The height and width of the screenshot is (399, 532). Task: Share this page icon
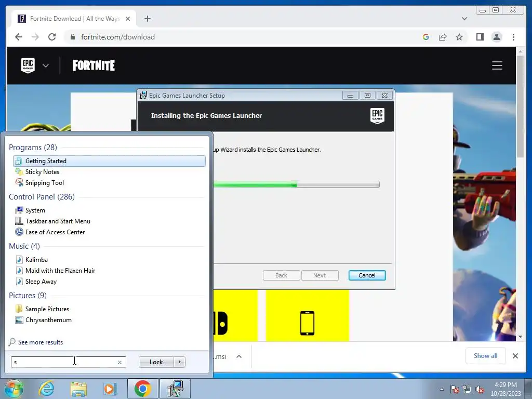point(443,37)
